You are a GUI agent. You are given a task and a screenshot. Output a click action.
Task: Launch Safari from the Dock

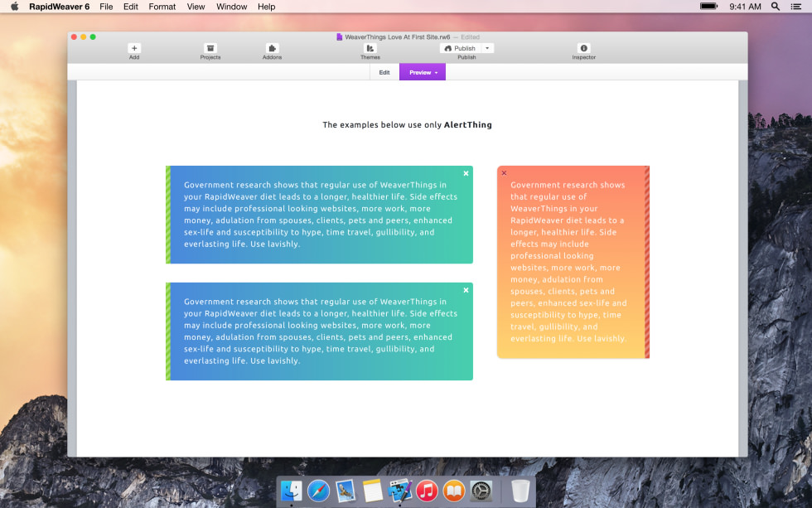point(318,491)
